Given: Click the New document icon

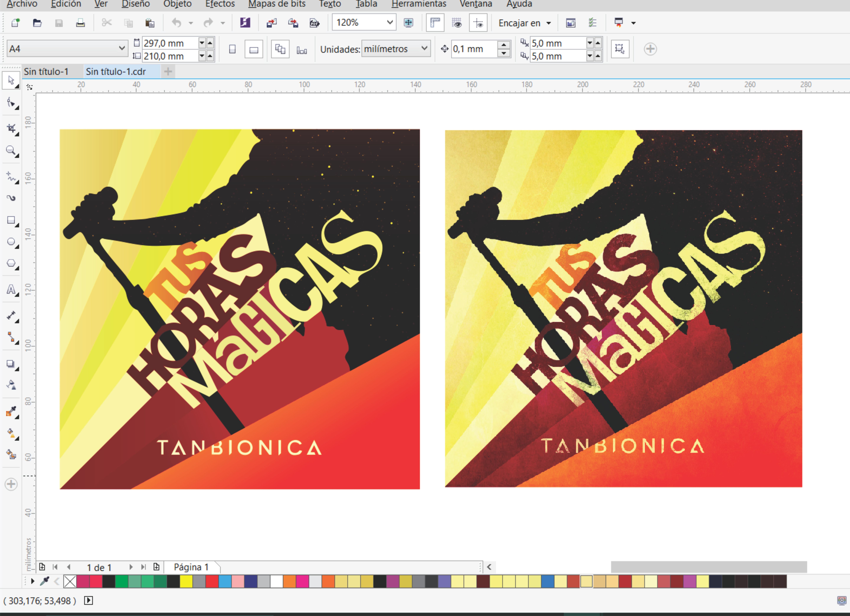Looking at the screenshot, I should [x=15, y=23].
